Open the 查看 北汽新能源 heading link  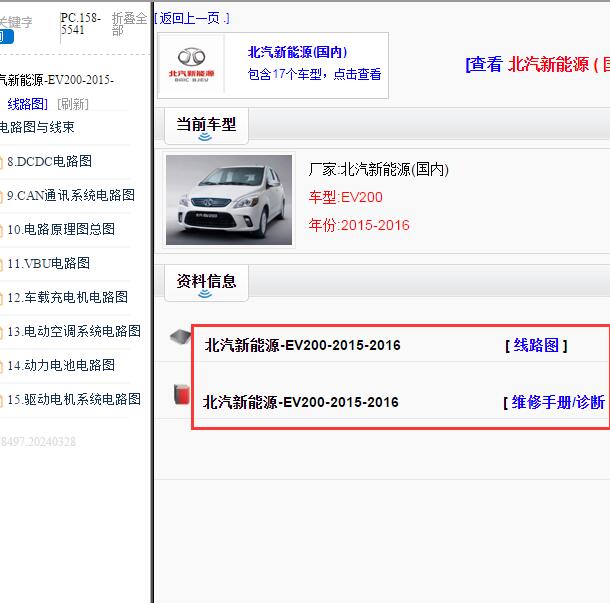coord(537,64)
